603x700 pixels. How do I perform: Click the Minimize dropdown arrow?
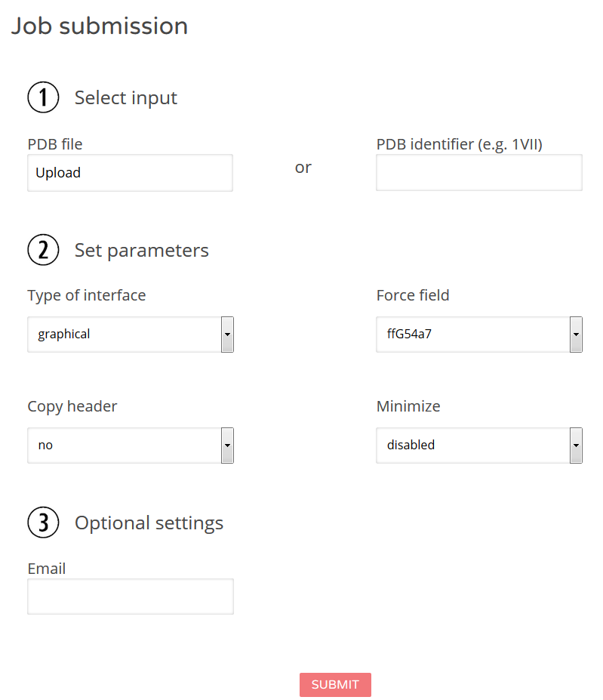pos(577,446)
